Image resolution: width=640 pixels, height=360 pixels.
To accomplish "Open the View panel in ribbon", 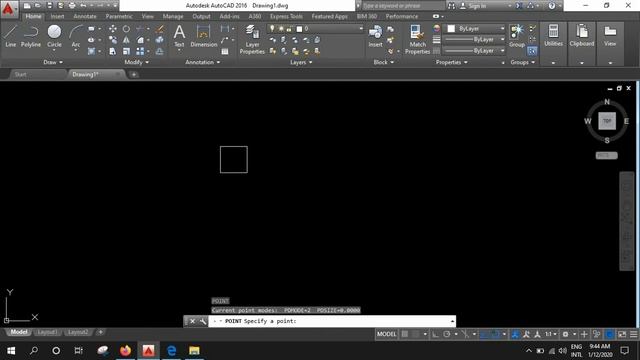I will pos(610,35).
